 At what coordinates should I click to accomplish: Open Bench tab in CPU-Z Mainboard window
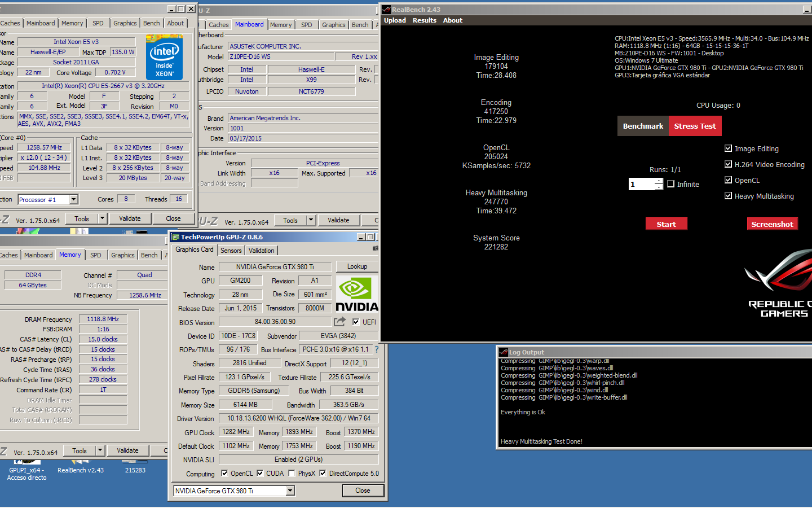360,25
